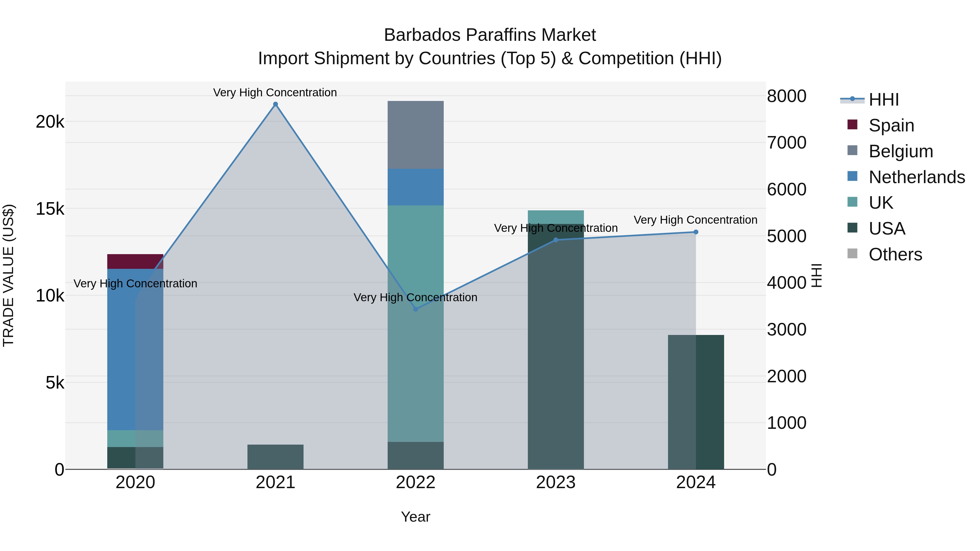
Task: Click the USA bar for 2021
Action: pyautogui.click(x=275, y=457)
